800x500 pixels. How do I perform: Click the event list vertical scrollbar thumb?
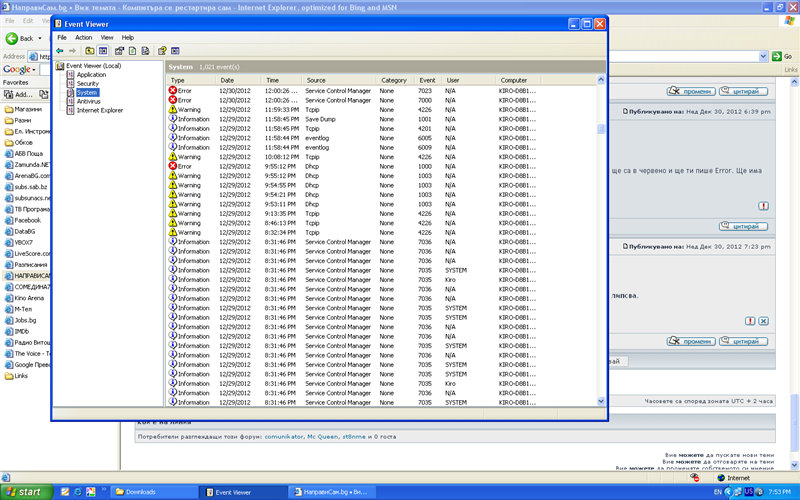(601, 129)
